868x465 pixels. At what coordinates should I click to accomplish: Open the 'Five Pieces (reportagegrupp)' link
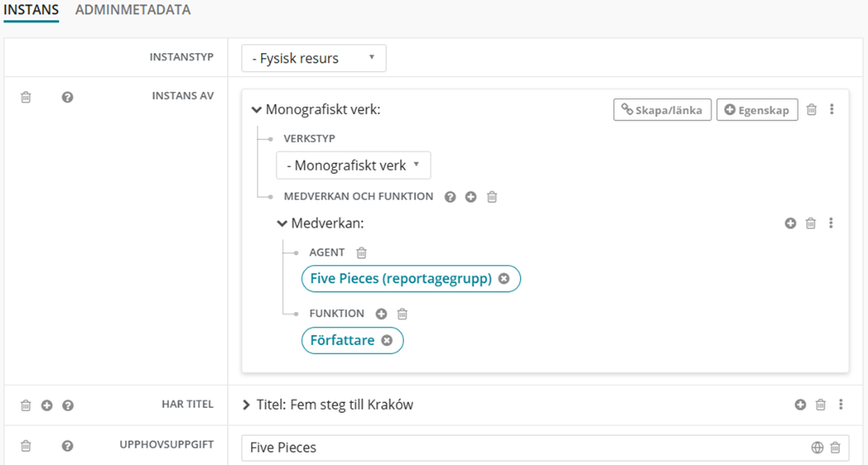[x=401, y=279]
